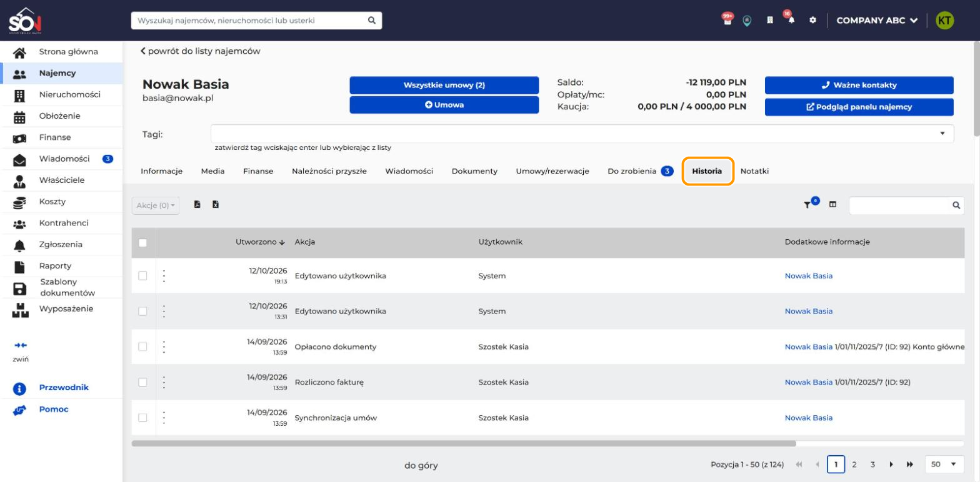The width and height of the screenshot is (980, 482).
Task: Check the row dated 12/10/2026 19:13
Action: click(142, 276)
